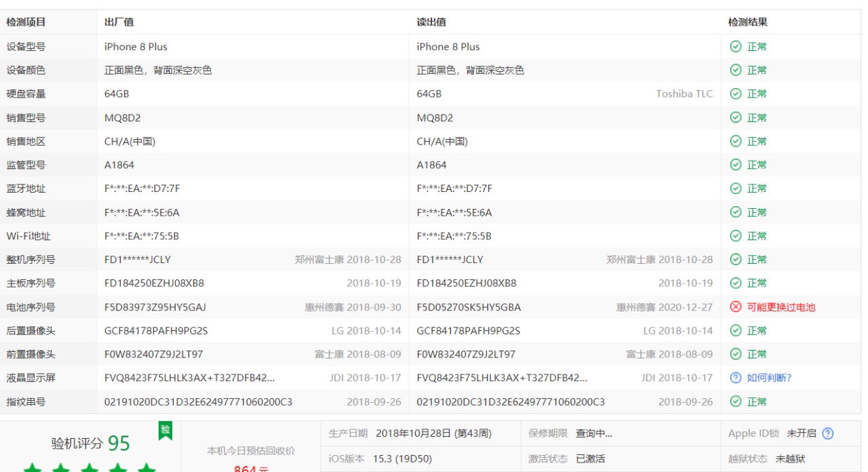Click the 激活状态 已激活 value
Screen dimensions: 868x472
[x=590, y=459]
